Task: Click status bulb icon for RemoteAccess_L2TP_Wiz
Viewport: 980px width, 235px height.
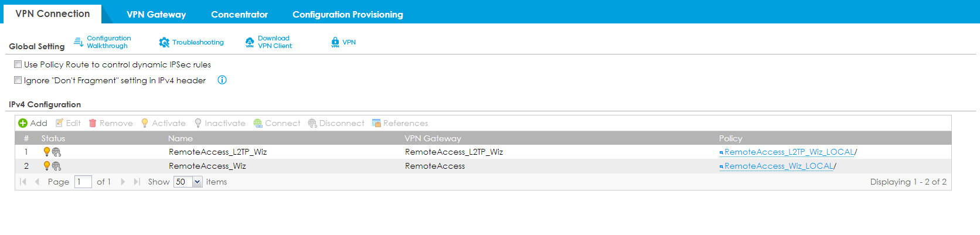Action: 47,152
